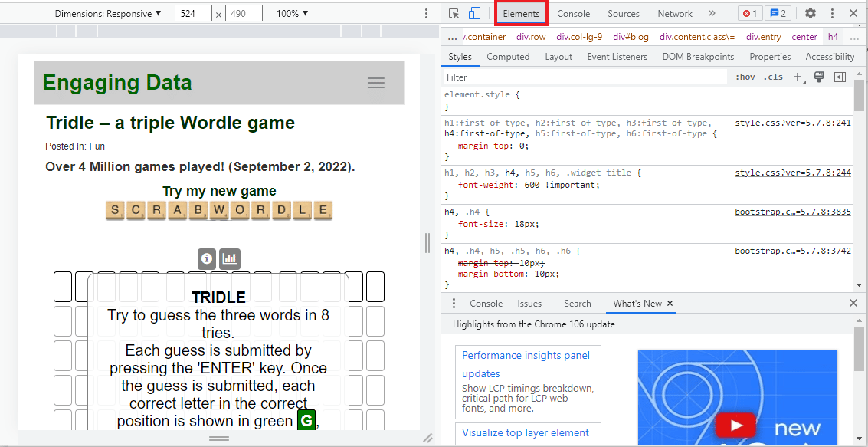The width and height of the screenshot is (868, 447).
Task: Toggle computed styles sidebar icon
Action: pyautogui.click(x=840, y=77)
